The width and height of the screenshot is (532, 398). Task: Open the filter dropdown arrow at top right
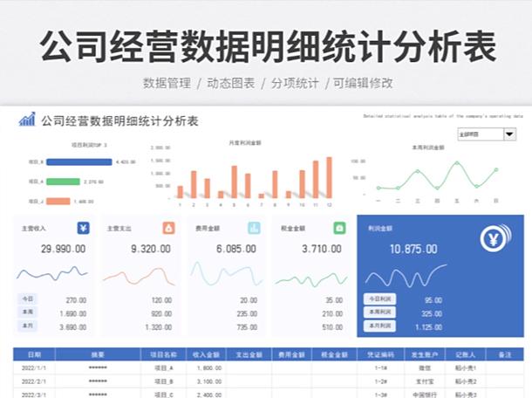509,134
